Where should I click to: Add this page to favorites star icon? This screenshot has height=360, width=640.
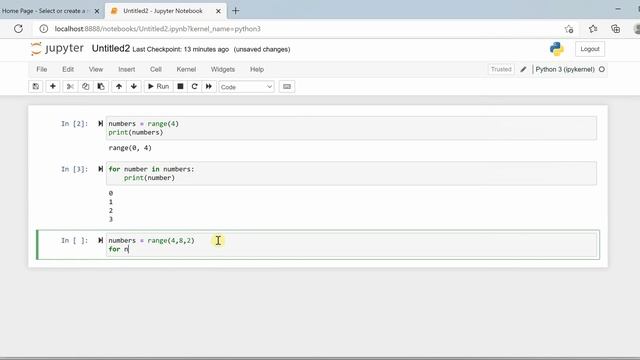pyautogui.click(x=569, y=29)
